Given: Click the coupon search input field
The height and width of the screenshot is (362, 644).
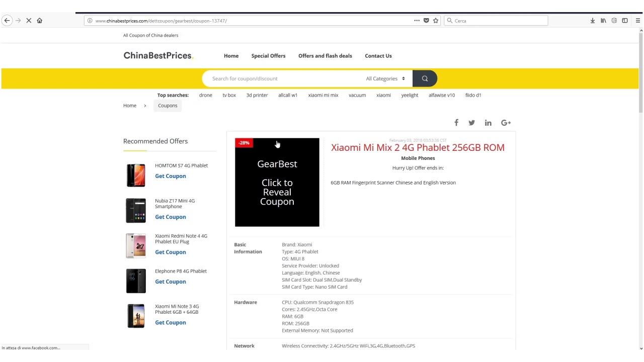Looking at the screenshot, I should pyautogui.click(x=282, y=78).
